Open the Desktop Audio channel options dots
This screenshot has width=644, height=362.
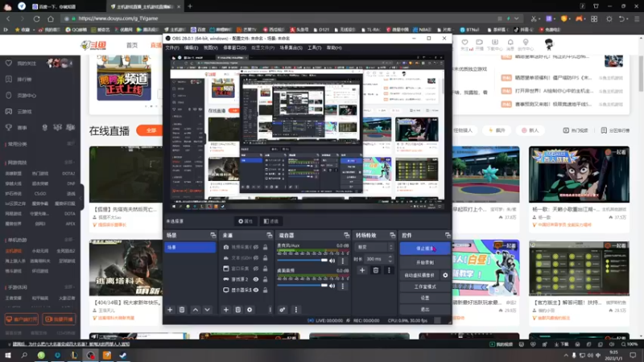coord(343,286)
